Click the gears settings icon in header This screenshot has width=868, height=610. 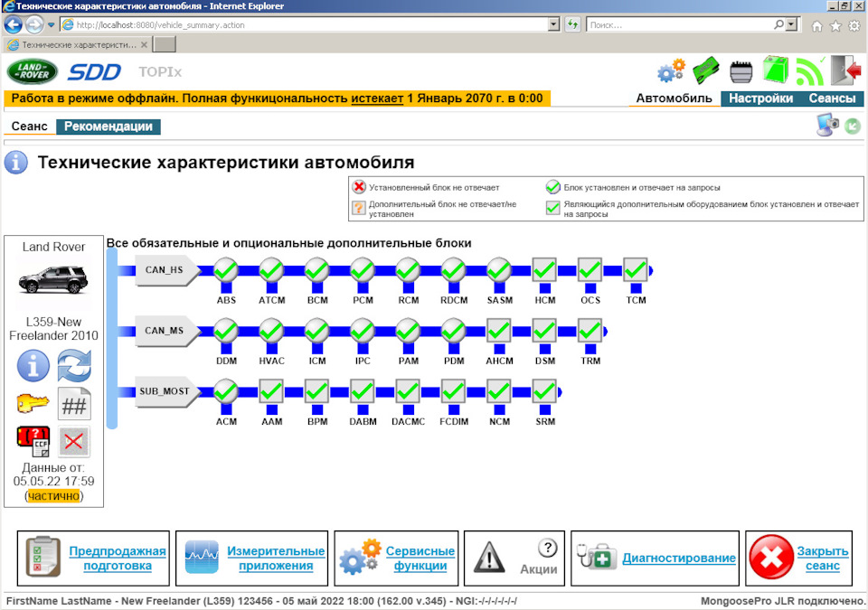671,70
